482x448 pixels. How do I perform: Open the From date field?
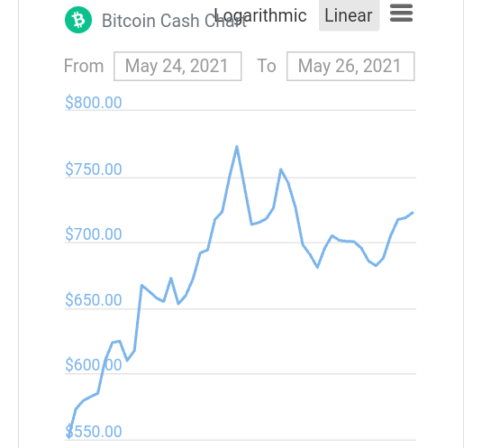[177, 66]
